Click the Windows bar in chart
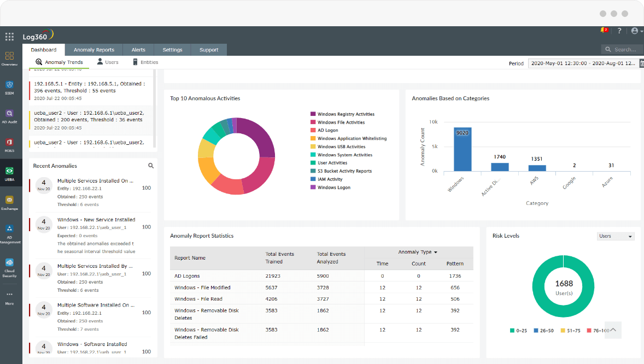This screenshot has height=364, width=644. tap(462, 149)
